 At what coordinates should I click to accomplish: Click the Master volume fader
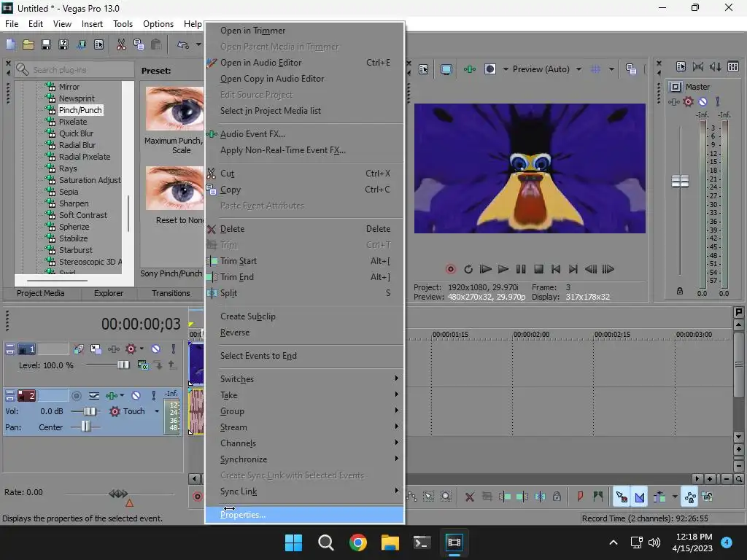click(680, 181)
